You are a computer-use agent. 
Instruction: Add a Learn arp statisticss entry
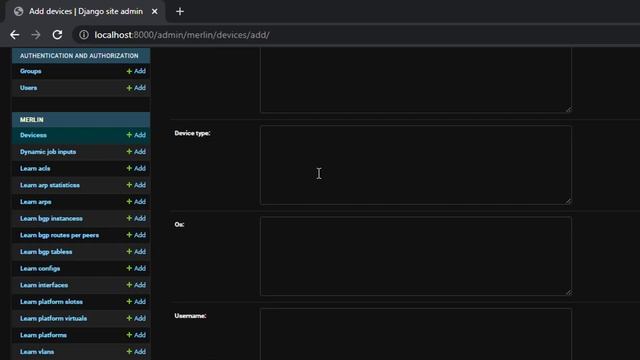(x=136, y=185)
